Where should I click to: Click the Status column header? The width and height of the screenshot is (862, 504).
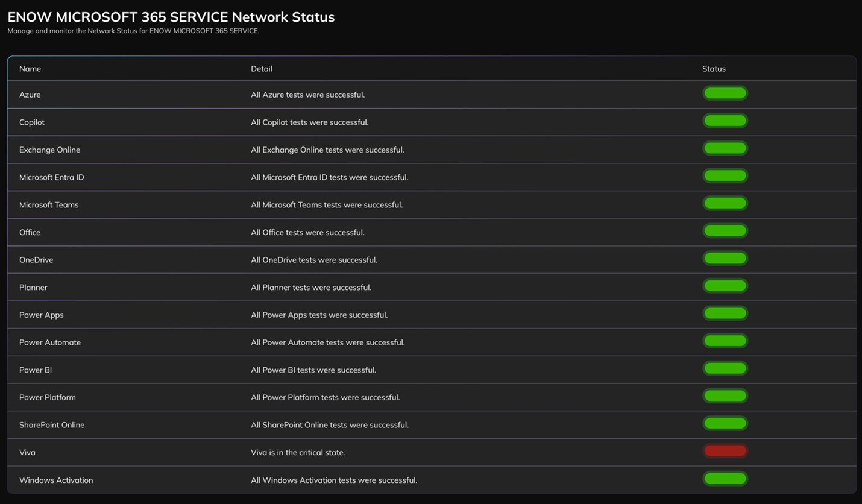714,69
